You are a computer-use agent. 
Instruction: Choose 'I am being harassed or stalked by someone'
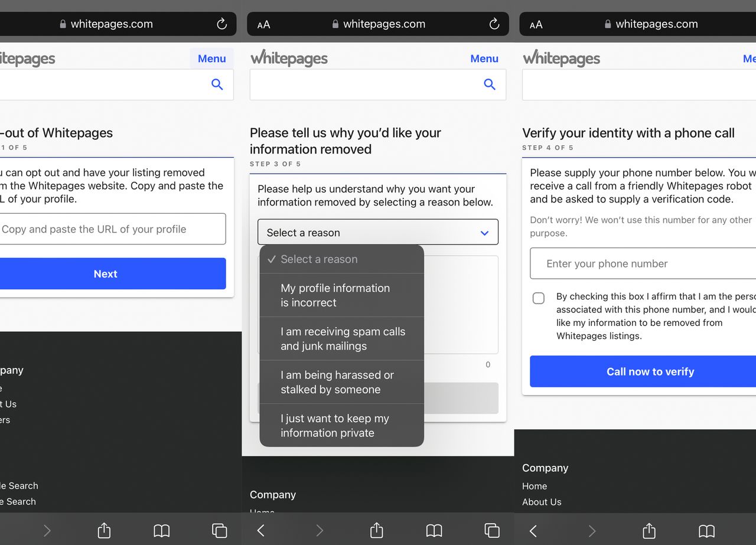[342, 382]
